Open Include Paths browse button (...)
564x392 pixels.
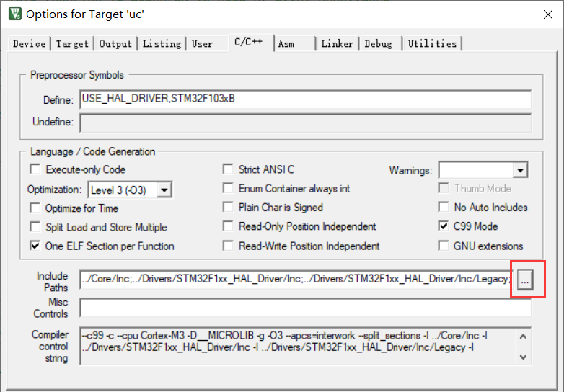(x=525, y=280)
